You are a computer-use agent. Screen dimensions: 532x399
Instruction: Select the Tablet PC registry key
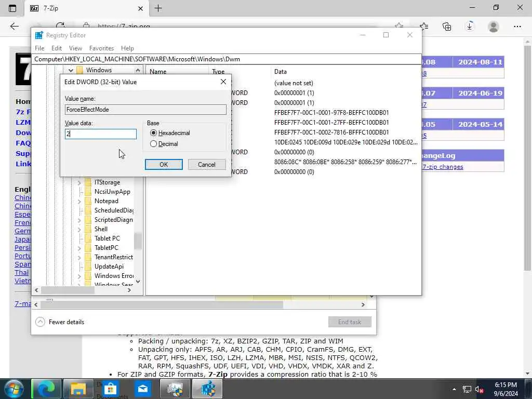tap(107, 238)
